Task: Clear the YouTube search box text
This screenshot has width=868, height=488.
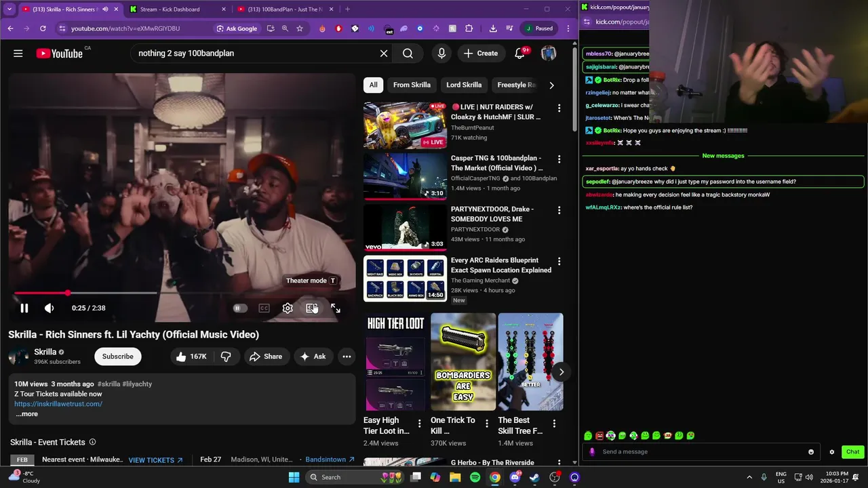Action: [x=384, y=53]
